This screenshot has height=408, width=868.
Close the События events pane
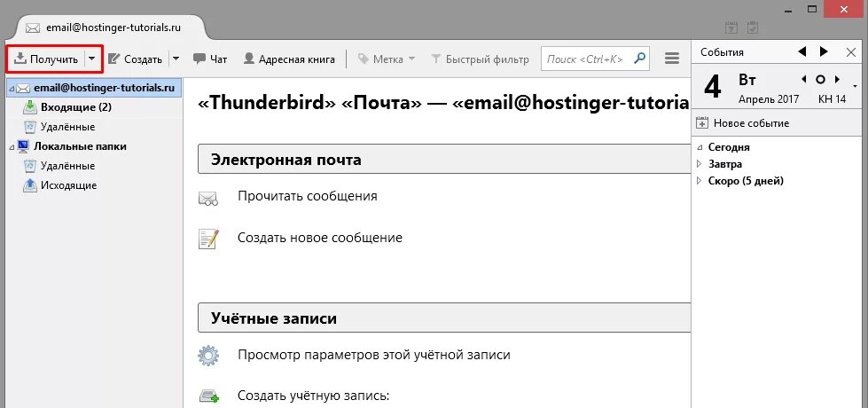(851, 52)
